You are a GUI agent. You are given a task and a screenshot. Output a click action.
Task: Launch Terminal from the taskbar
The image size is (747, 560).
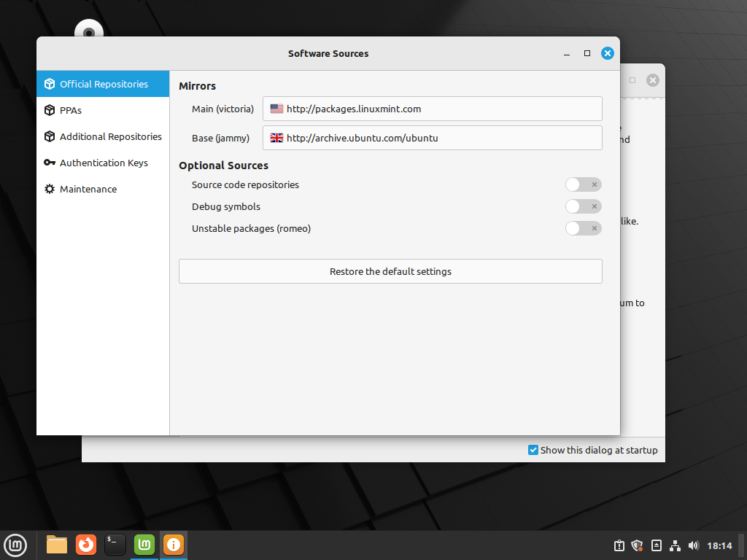(x=115, y=544)
